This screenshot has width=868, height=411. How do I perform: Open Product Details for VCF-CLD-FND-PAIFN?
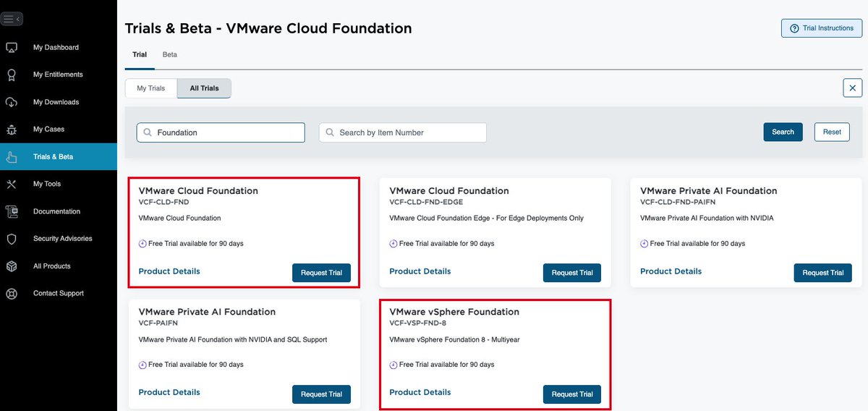click(x=671, y=271)
